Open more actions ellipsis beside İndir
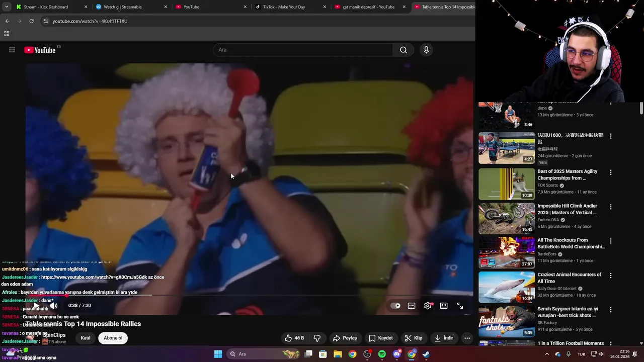 (x=467, y=338)
